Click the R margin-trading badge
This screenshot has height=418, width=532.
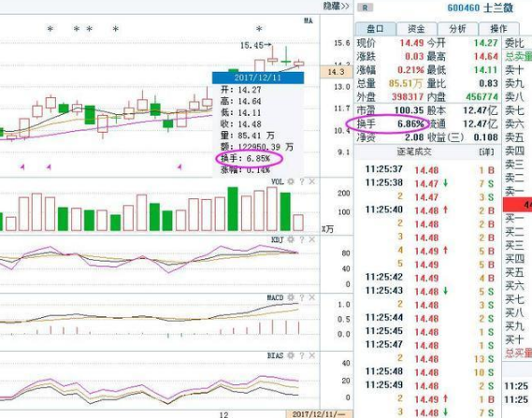(x=365, y=7)
